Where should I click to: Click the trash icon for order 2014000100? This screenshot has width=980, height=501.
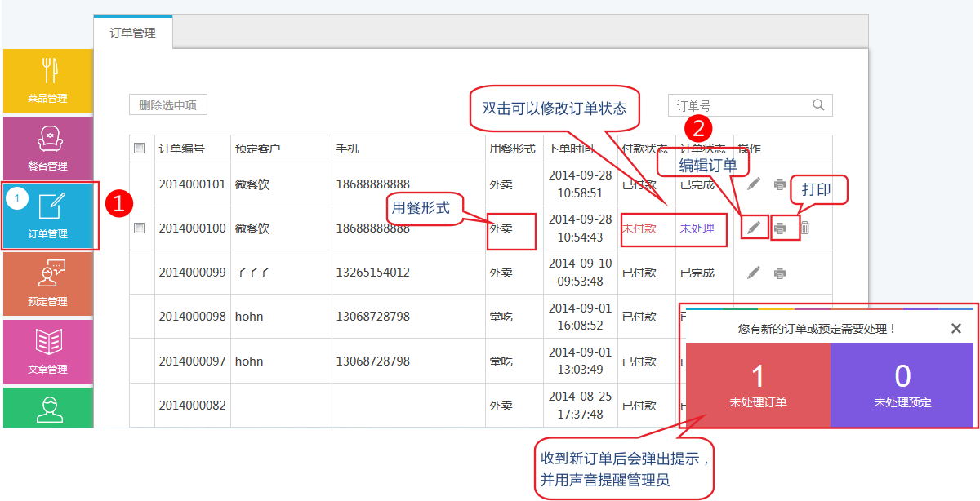(804, 228)
